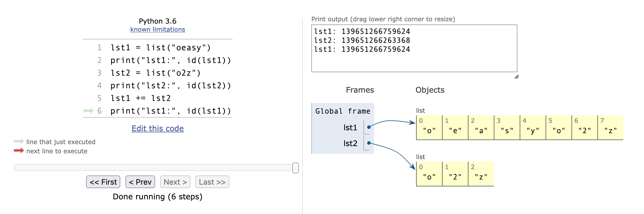Screen dimensions: 644x214
Task: Click the "list" label above the eight-element list
Action: tap(420, 110)
